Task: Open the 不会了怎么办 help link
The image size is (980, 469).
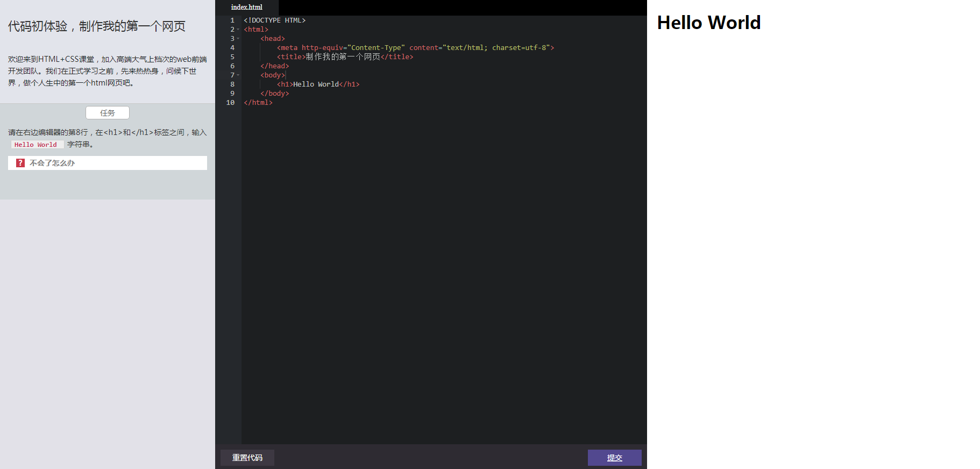Action: [x=52, y=163]
